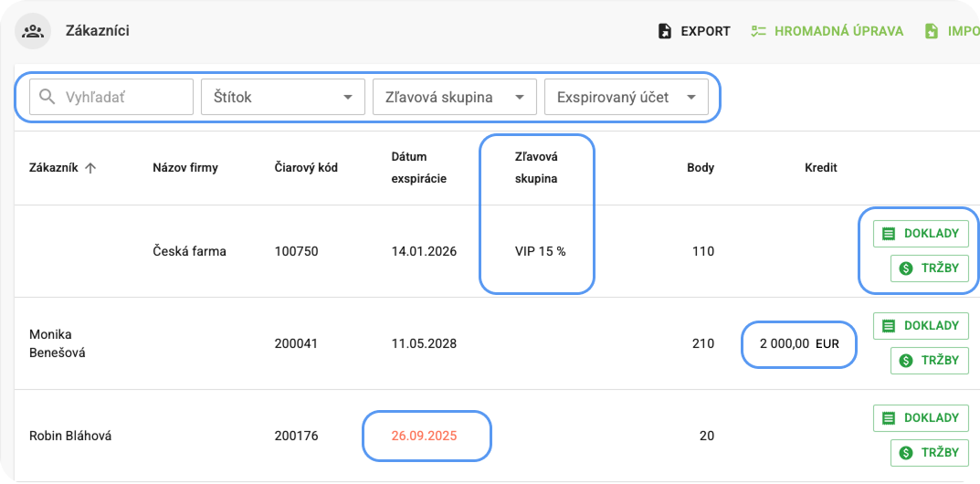Click the Import file icon
980x484 pixels.
[x=931, y=31]
